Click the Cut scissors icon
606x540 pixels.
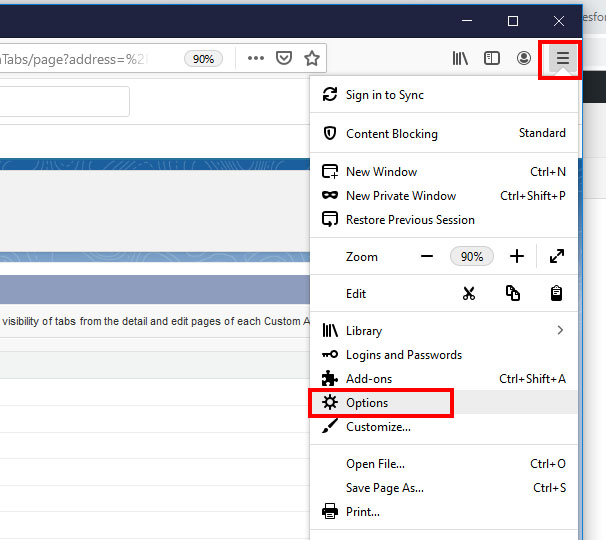[469, 294]
